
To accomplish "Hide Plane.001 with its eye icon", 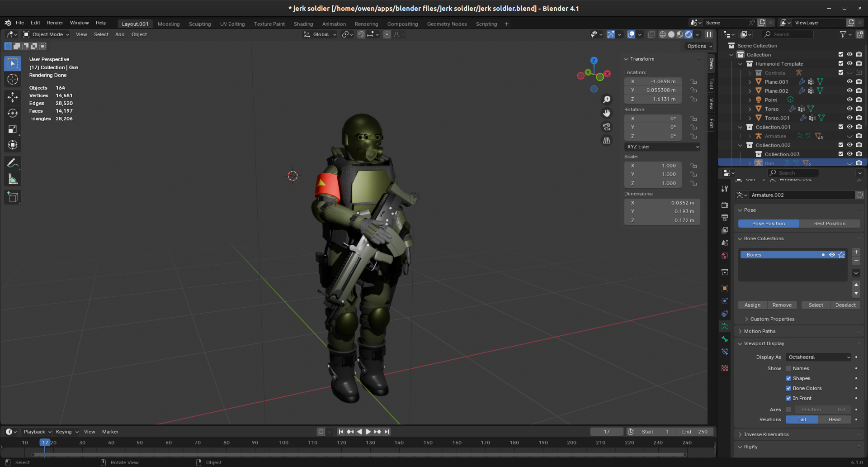I will click(849, 82).
